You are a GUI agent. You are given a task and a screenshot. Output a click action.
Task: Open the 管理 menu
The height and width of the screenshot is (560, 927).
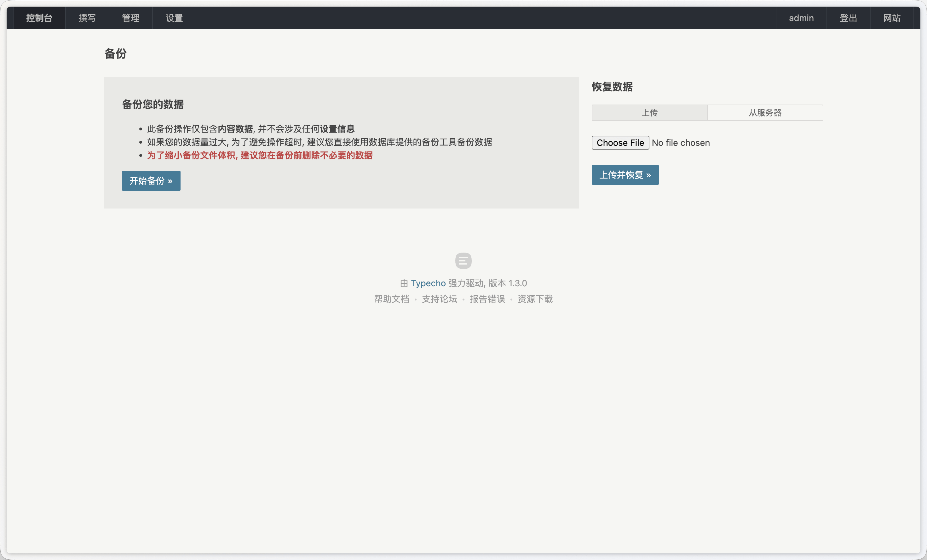130,18
